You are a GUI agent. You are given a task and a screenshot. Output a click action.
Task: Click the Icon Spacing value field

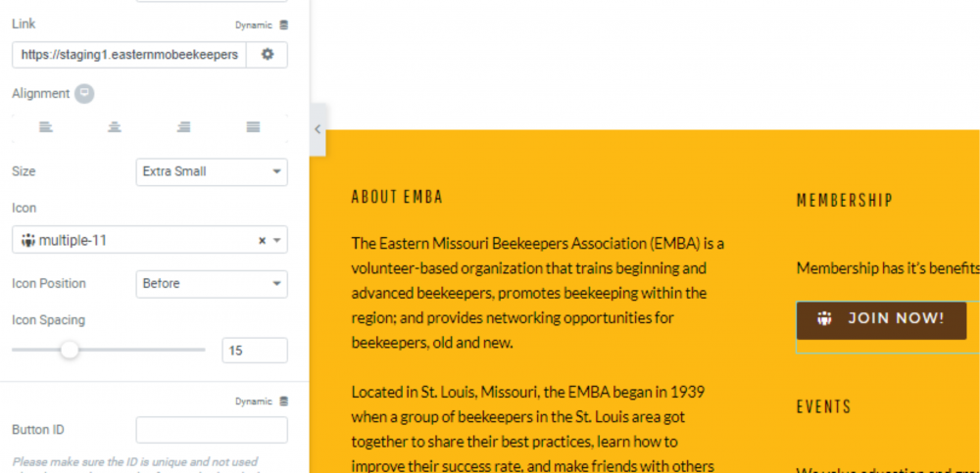pos(255,350)
